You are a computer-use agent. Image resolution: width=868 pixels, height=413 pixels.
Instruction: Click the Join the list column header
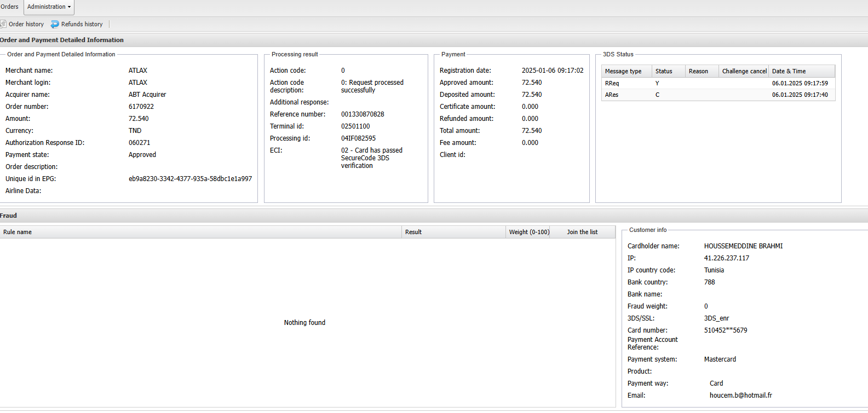[582, 232]
